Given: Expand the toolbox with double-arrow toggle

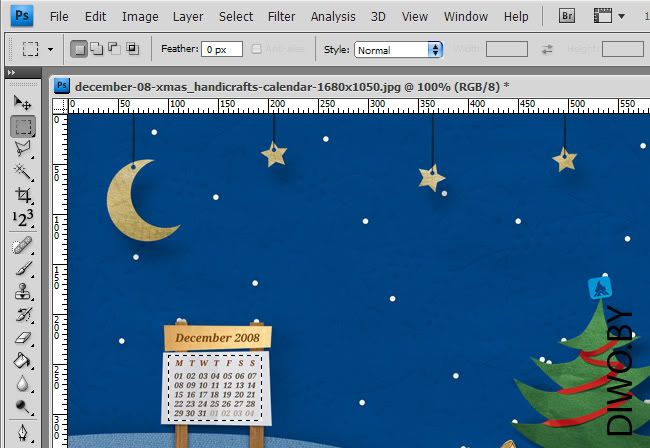Looking at the screenshot, I should point(12,73).
